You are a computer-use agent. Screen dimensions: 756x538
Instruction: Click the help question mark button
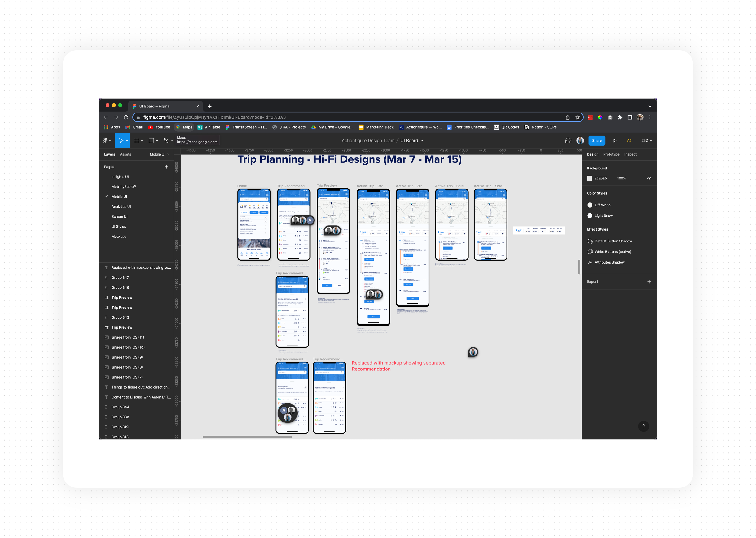point(643,426)
